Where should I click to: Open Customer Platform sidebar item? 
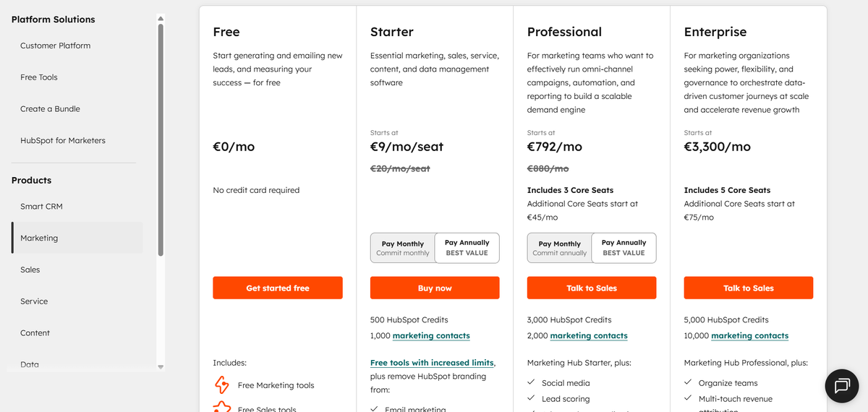pyautogui.click(x=56, y=46)
